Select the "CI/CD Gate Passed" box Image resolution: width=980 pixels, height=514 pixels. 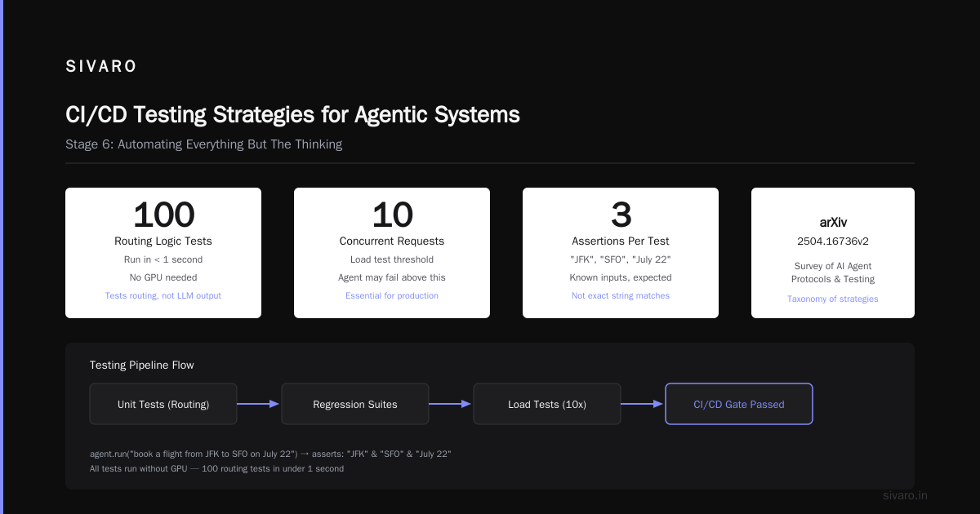(739, 404)
